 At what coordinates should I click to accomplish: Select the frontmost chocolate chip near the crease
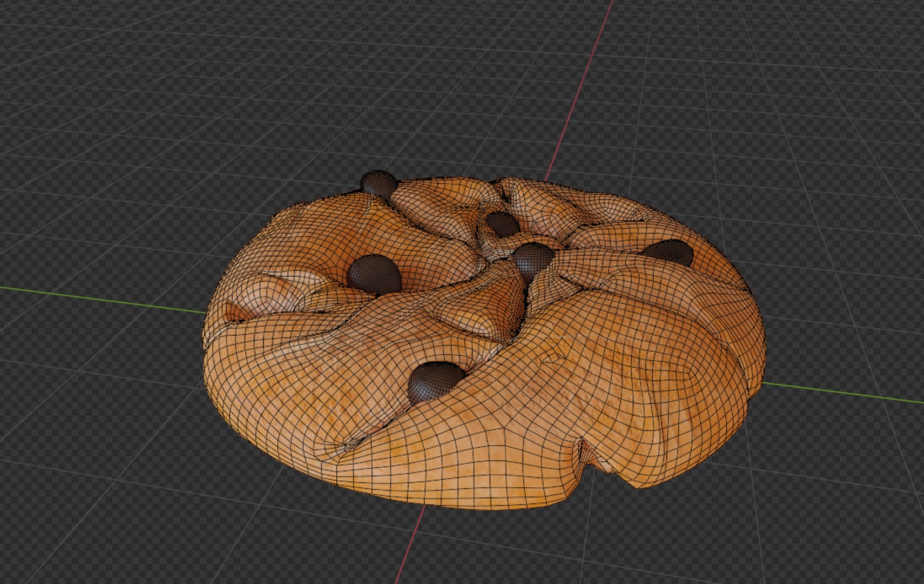[x=435, y=382]
